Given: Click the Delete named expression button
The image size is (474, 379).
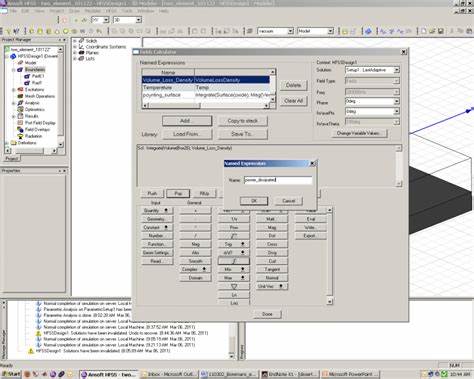Looking at the screenshot, I should [x=293, y=85].
